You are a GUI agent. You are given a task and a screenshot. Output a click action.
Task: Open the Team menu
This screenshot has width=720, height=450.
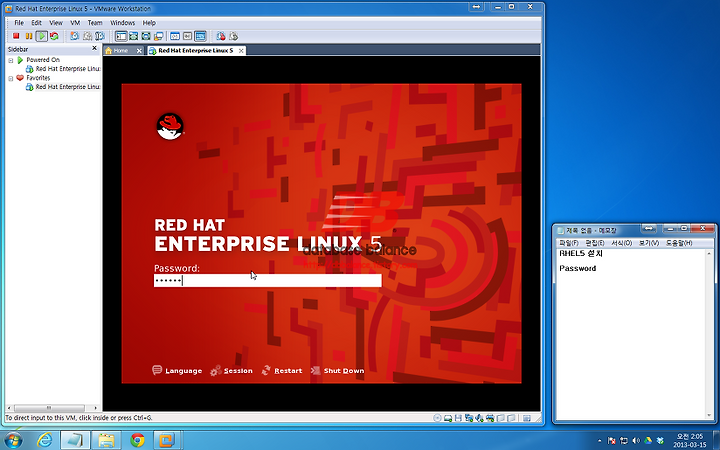point(95,22)
